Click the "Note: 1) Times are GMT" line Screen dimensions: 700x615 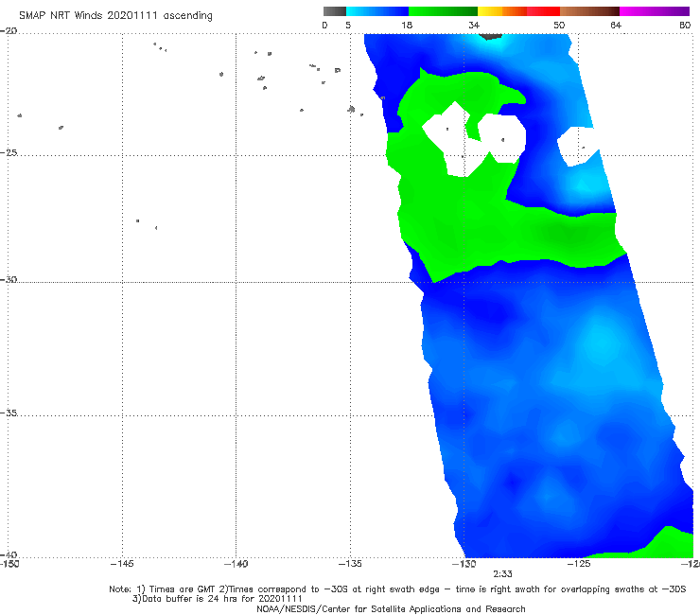(397, 589)
